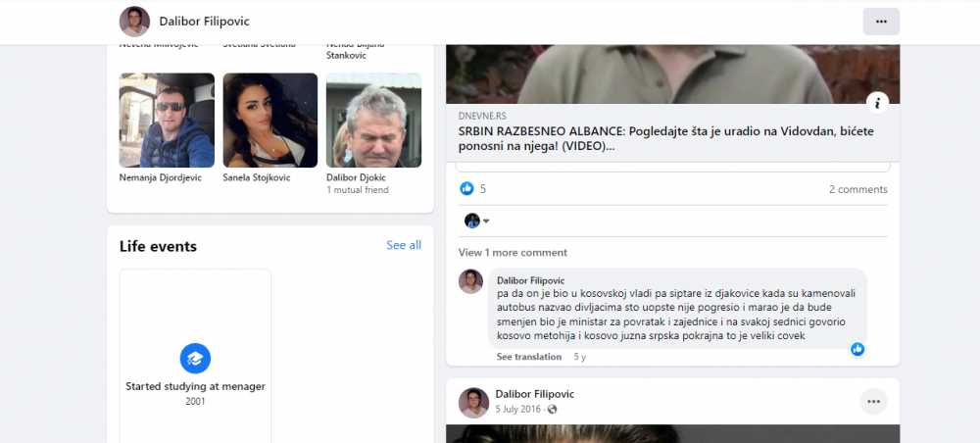Image resolution: width=980 pixels, height=443 pixels.
Task: Click the 2001 year under life event
Action: point(195,401)
